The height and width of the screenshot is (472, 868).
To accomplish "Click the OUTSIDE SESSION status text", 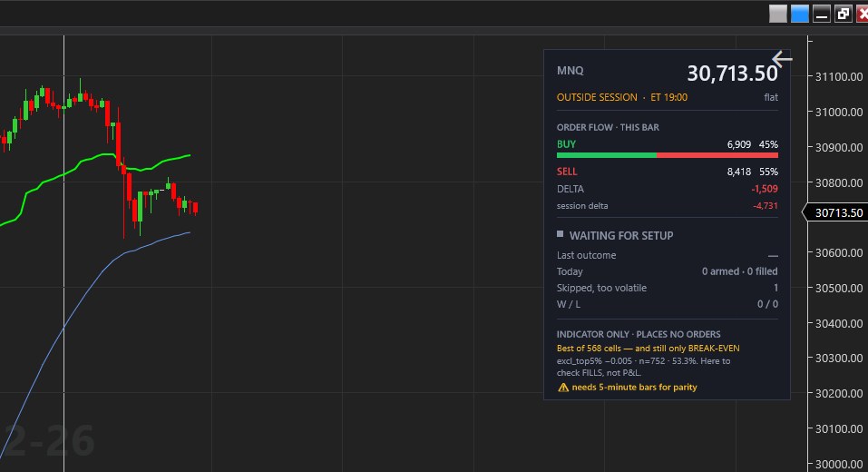I will pos(597,97).
